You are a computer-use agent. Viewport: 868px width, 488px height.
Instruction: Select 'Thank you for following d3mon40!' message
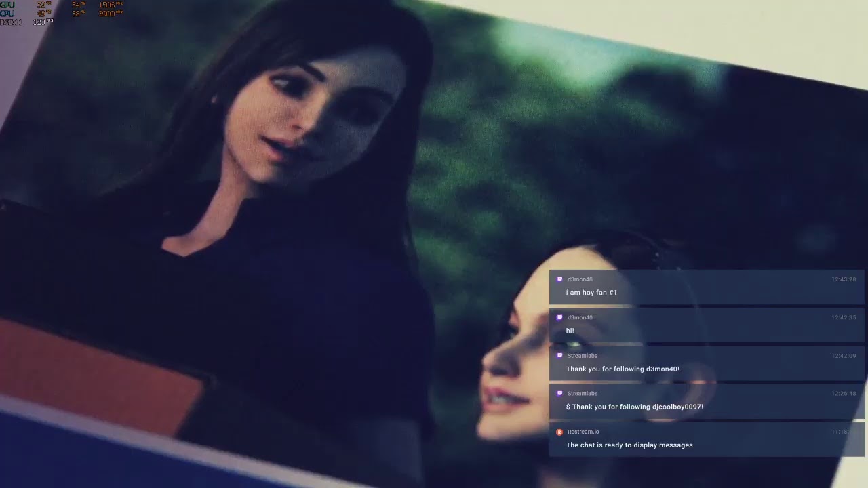coord(623,369)
